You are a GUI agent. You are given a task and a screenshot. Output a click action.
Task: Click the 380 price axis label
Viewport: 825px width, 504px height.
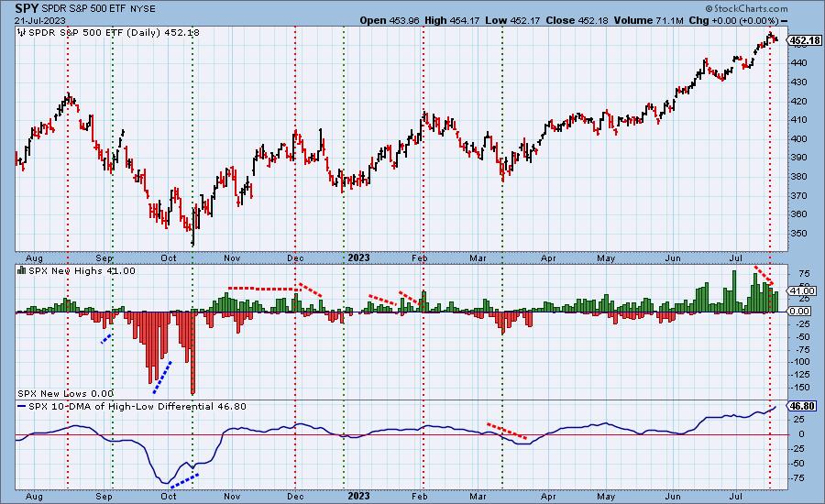coord(798,177)
